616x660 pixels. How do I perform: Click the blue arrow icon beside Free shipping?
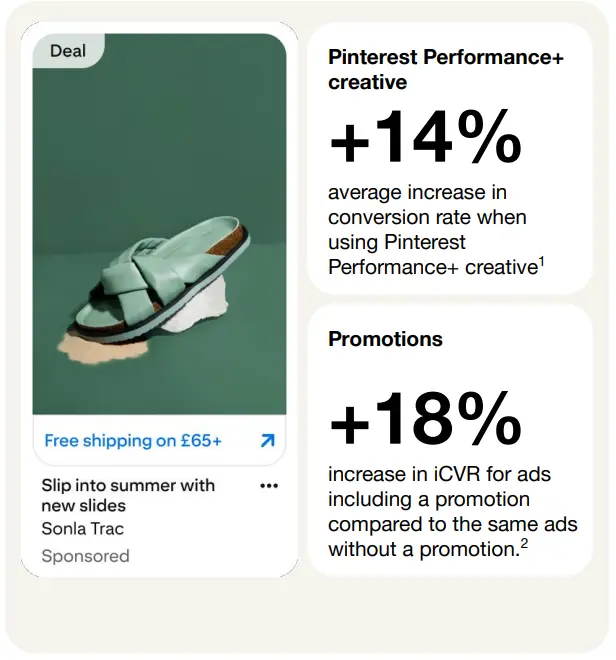point(267,440)
